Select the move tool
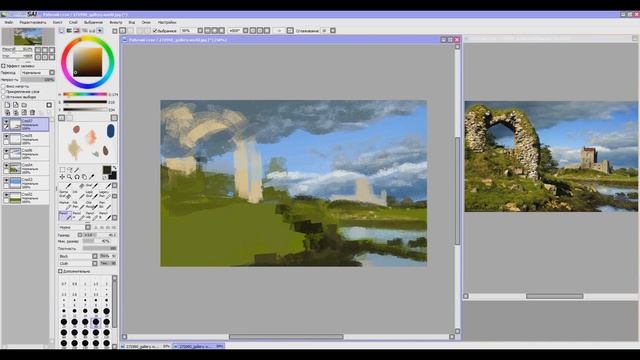Screen dimensions: 640x360 point(62,177)
